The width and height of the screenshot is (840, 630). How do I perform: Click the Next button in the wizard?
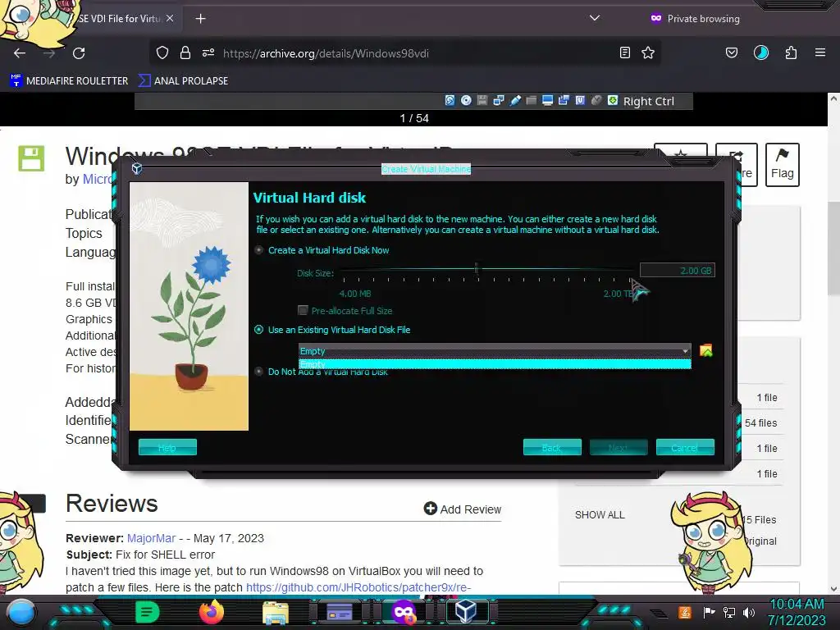coord(619,447)
